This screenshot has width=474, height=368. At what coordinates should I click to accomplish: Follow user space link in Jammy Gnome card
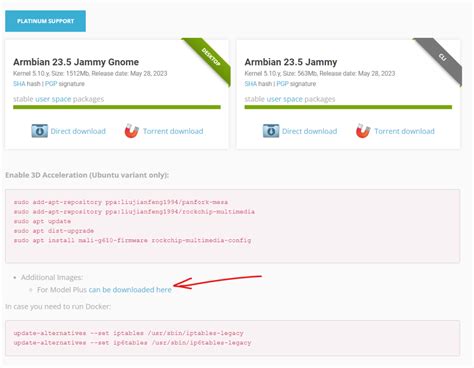pos(53,99)
